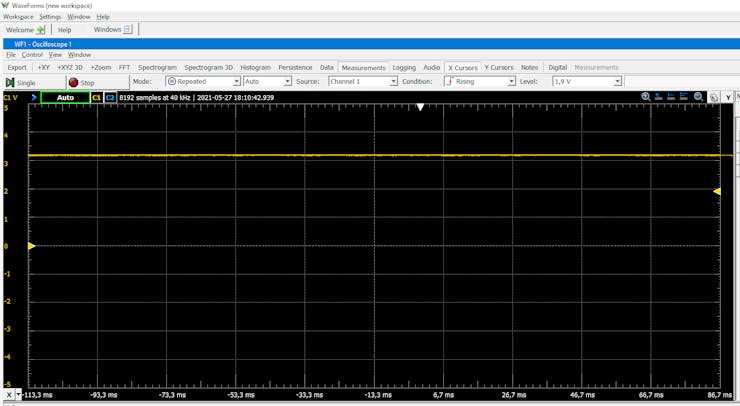Click the Export toolbar button
740x406 pixels.
click(x=17, y=68)
